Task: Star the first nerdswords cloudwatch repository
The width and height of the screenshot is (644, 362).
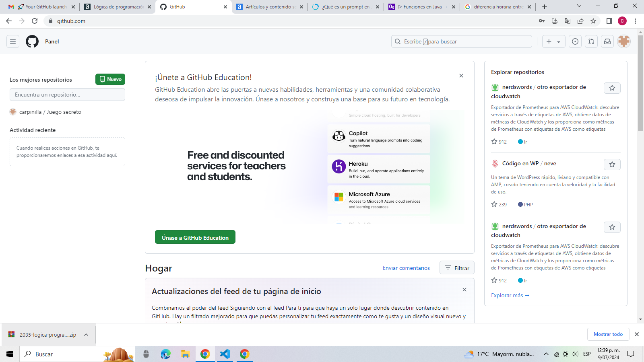Action: pos(612,88)
